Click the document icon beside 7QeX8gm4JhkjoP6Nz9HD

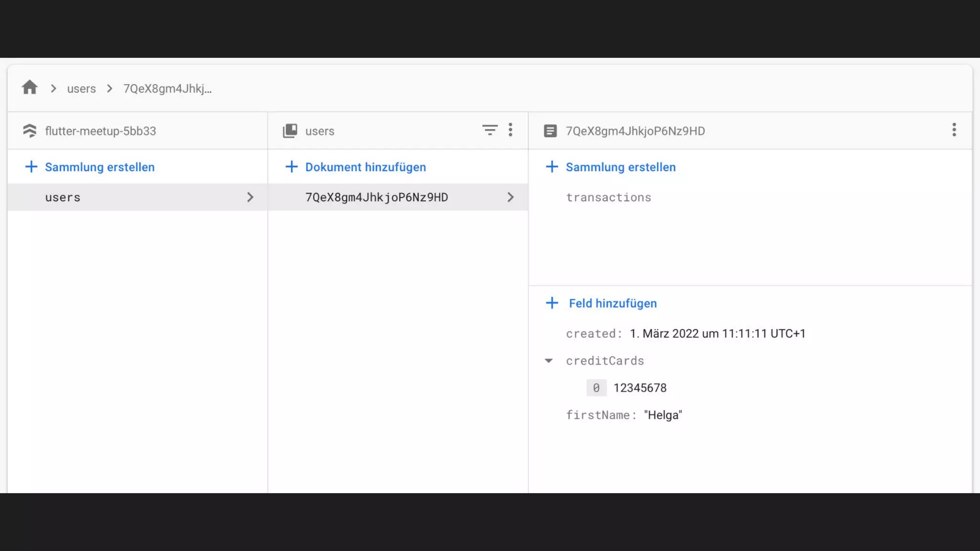coord(550,131)
